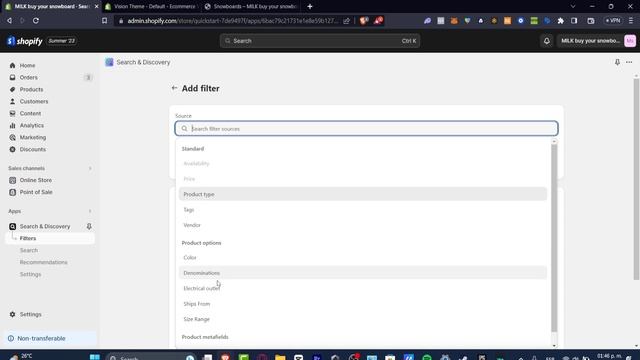Toggle the browser sidebar panel icon

tap(574, 20)
